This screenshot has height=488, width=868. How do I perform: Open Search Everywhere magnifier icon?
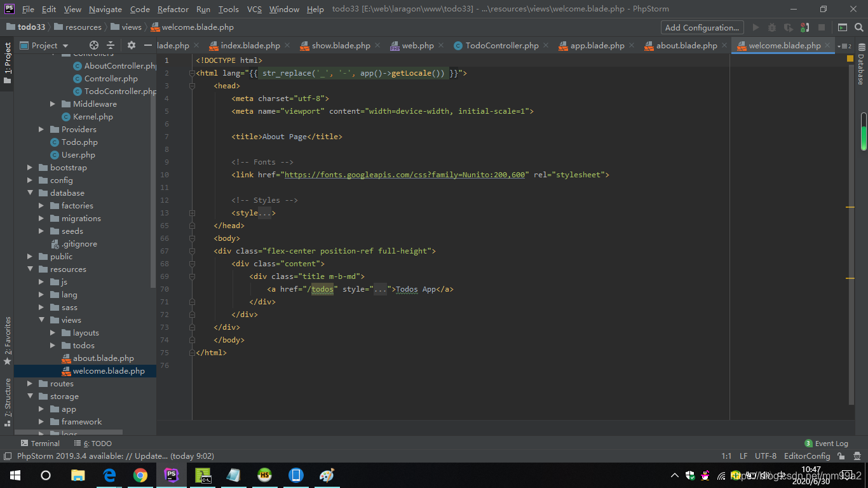pyautogui.click(x=859, y=27)
